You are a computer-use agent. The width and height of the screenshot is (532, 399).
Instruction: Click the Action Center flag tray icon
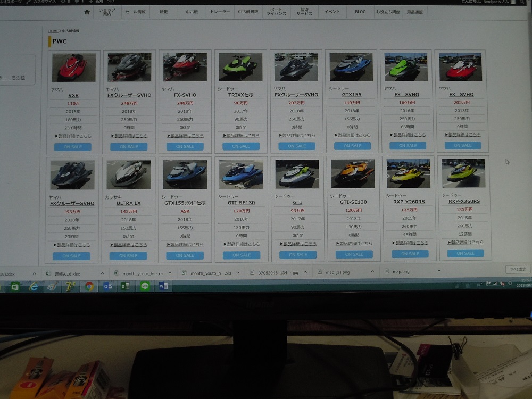point(488,284)
